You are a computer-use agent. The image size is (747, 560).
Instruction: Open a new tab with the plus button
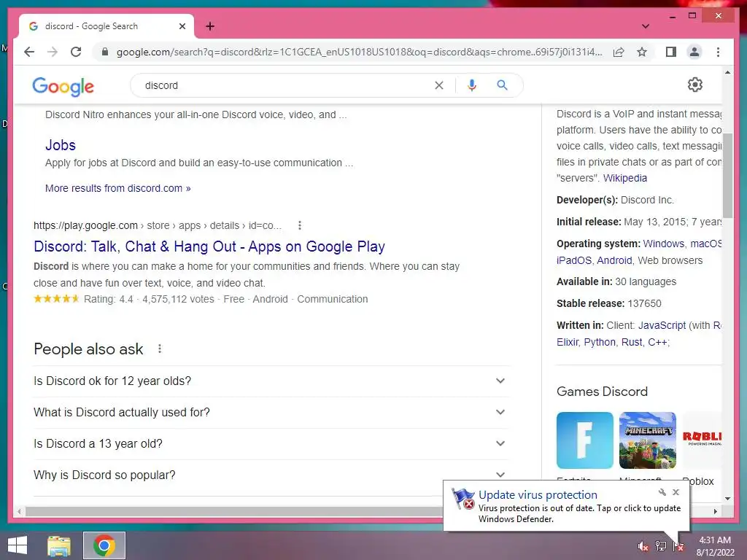(x=209, y=26)
